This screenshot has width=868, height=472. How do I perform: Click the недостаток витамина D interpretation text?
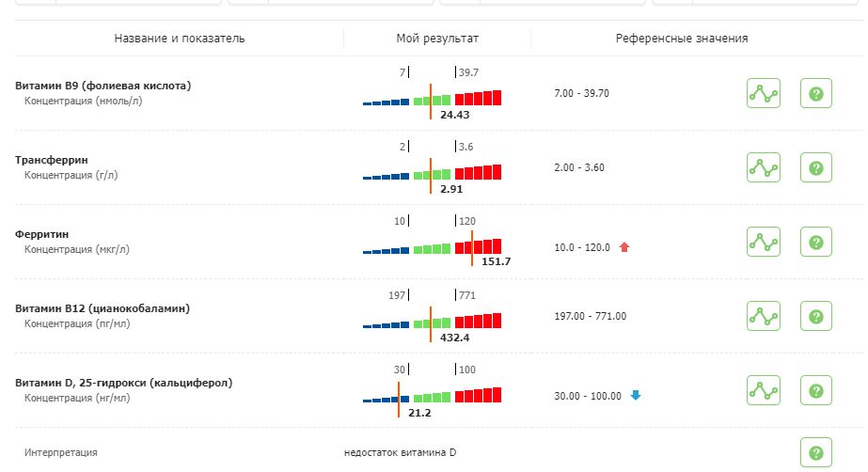coord(400,453)
